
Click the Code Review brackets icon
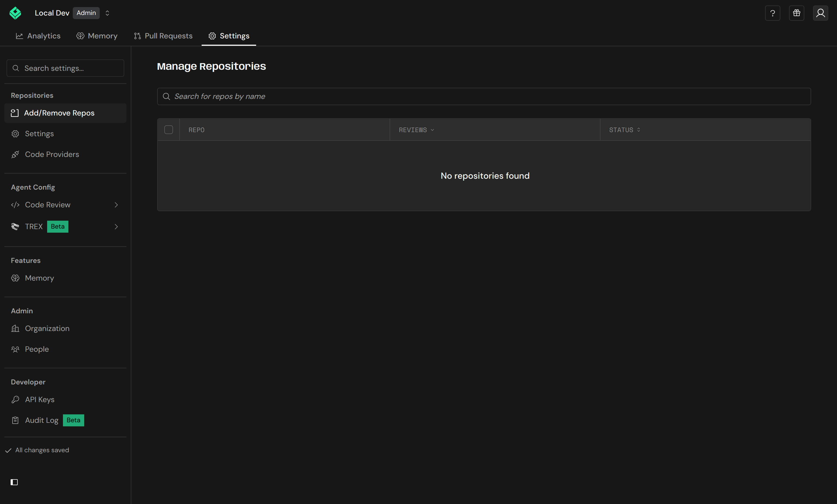[x=15, y=205]
